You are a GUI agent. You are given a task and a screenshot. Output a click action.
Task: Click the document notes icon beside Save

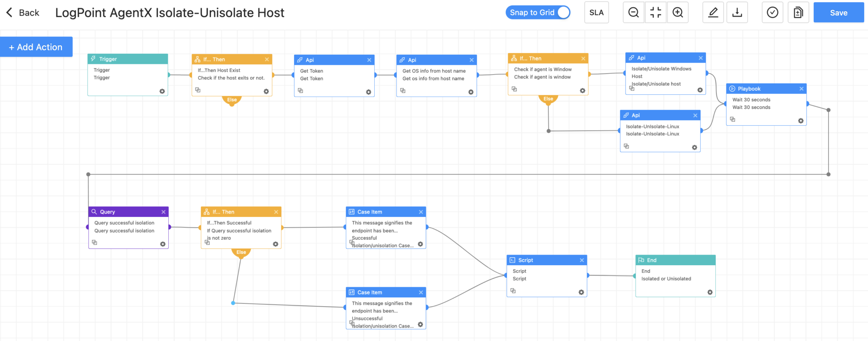[x=798, y=13]
